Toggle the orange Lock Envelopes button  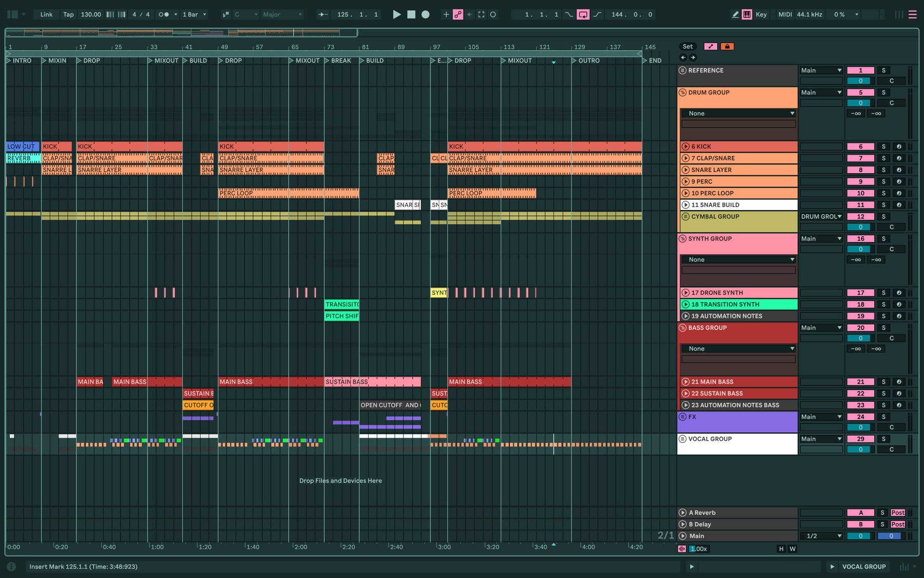(727, 46)
